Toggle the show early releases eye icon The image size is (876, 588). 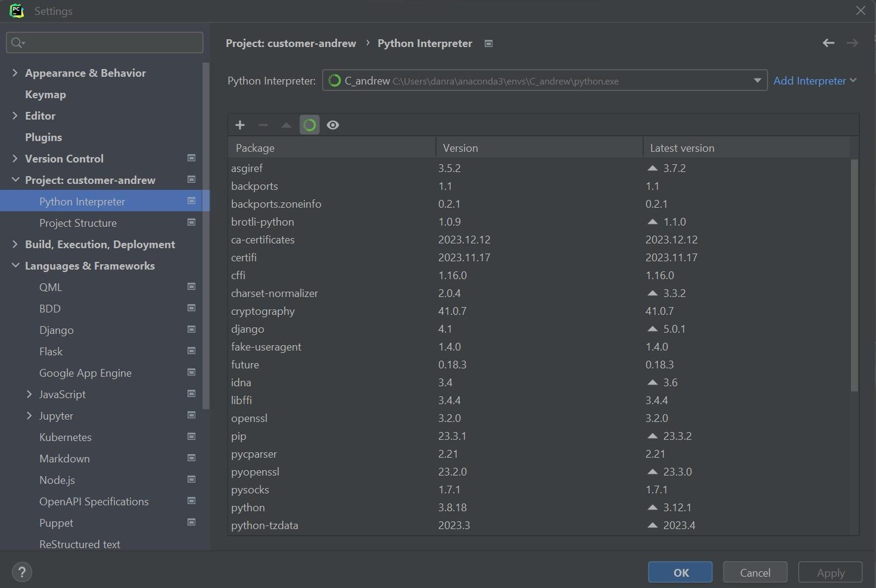[x=333, y=125]
